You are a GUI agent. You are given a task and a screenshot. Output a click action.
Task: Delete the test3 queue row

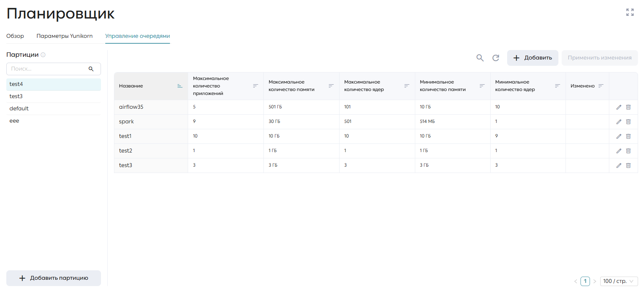pos(628,165)
